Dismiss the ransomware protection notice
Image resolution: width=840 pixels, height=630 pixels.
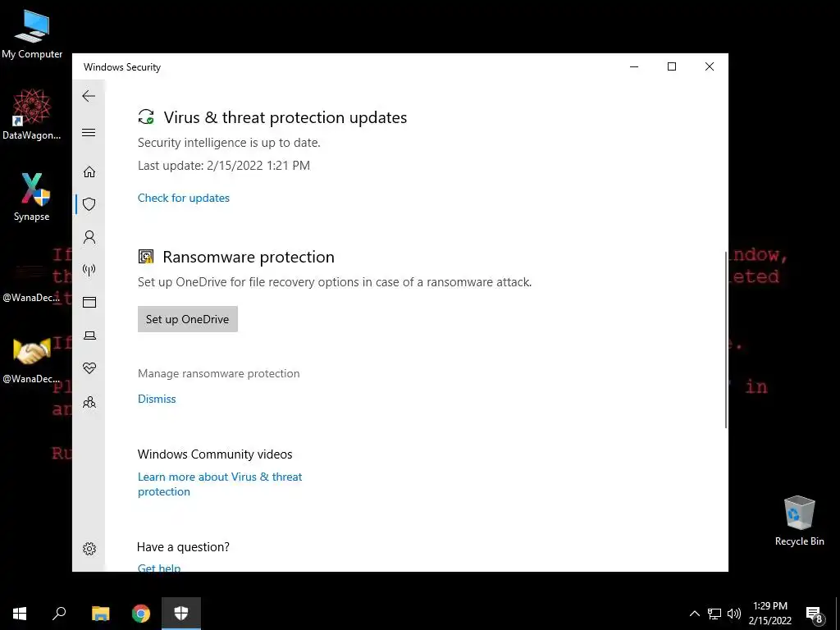coord(157,399)
